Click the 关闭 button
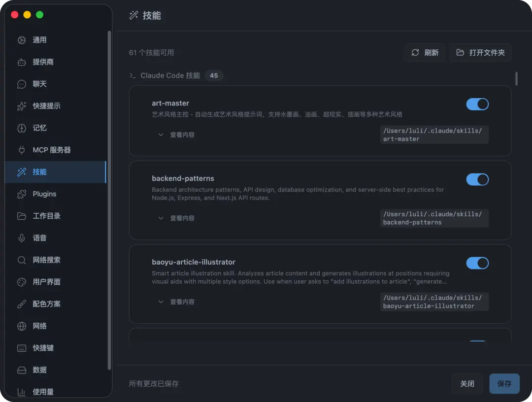This screenshot has height=402, width=532. tap(467, 384)
